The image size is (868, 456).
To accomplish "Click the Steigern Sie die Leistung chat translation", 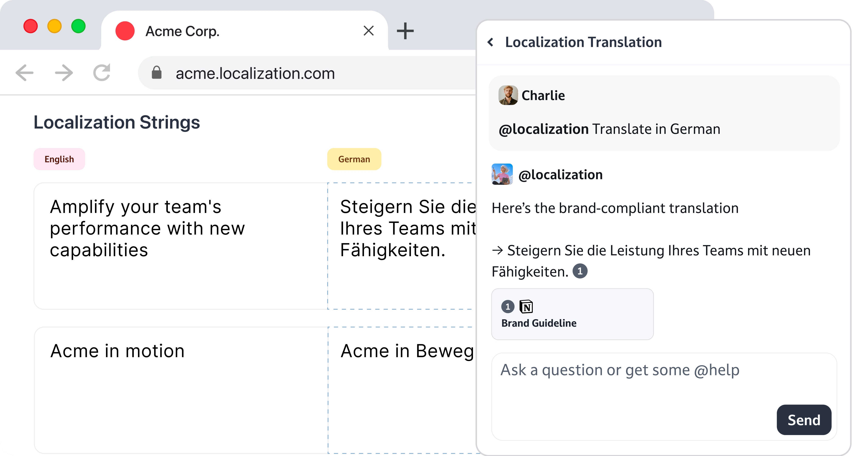I will [x=651, y=261].
